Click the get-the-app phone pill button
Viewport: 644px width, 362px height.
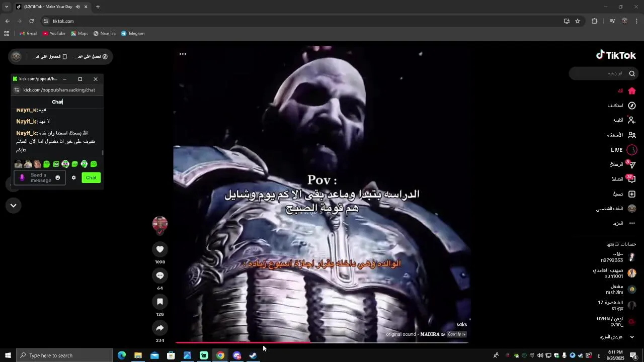50,57
